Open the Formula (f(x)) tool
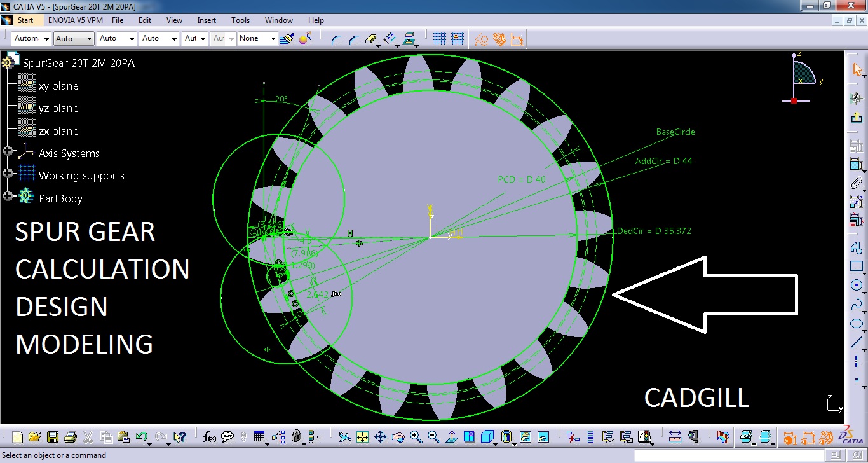 coord(210,437)
